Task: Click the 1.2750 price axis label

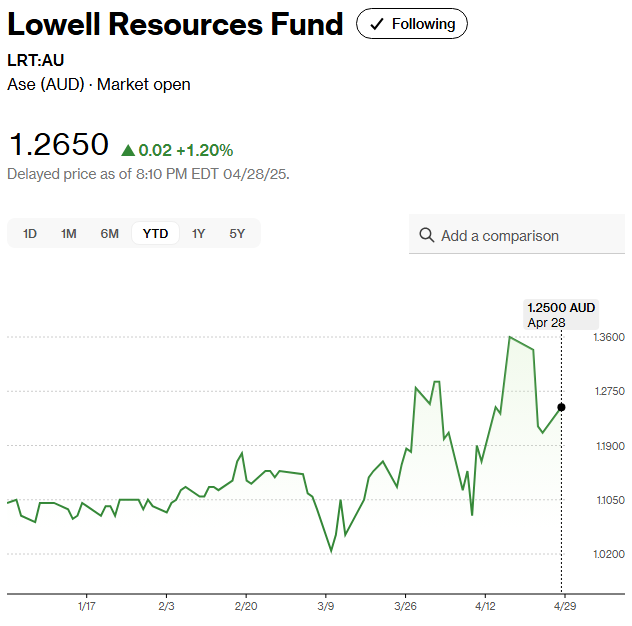Action: [609, 391]
